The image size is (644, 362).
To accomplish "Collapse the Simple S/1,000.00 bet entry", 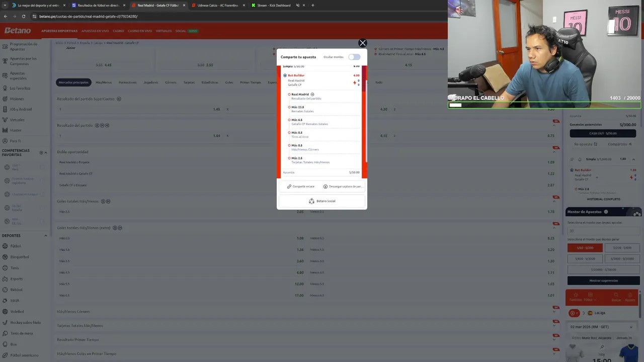I will [x=633, y=159].
